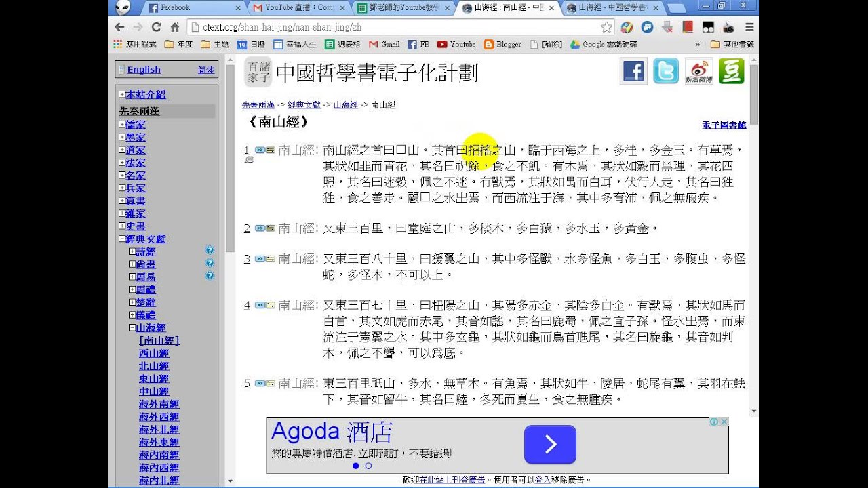Viewport: 868px width, 488px height.
Task: Click the browser Forward arrow
Action: pos(138,27)
